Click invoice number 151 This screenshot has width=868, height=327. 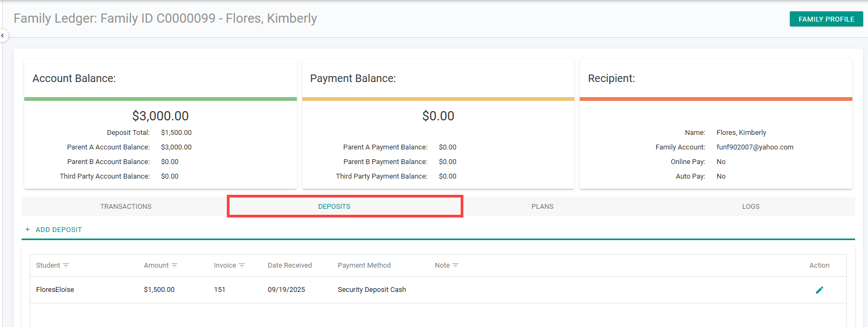[x=219, y=290]
